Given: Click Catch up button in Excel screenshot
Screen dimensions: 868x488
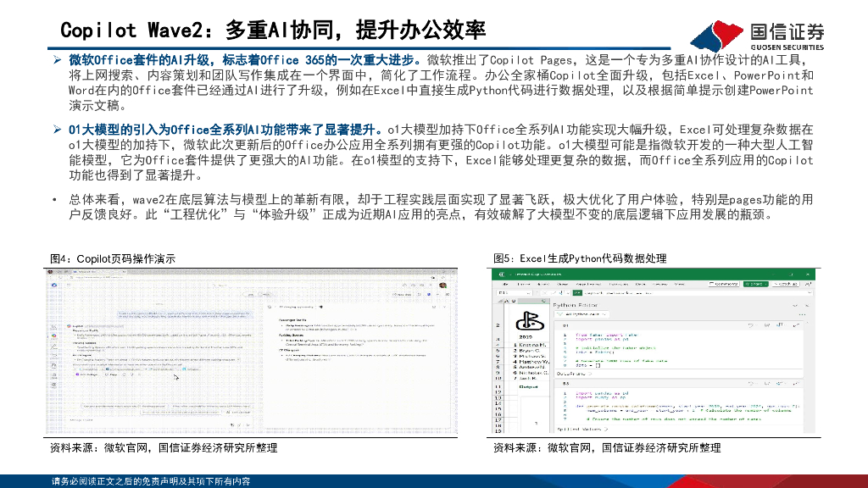Looking at the screenshot, I should click(x=786, y=284).
